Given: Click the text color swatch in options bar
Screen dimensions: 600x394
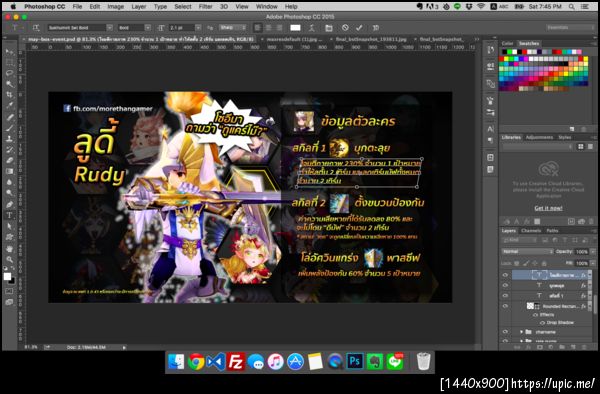Looking at the screenshot, I should tap(295, 28).
